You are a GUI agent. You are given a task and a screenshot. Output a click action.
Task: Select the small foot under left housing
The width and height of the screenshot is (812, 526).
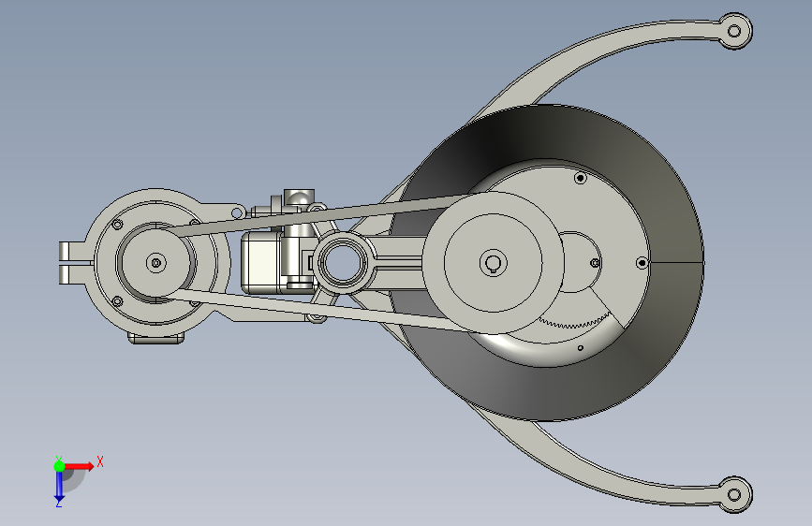[155, 338]
